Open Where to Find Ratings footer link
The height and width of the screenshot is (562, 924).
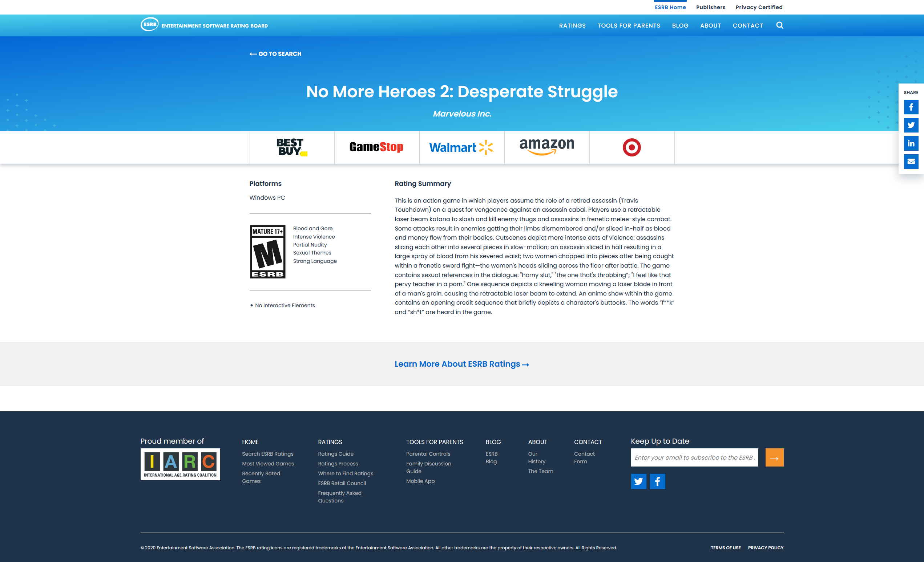346,473
